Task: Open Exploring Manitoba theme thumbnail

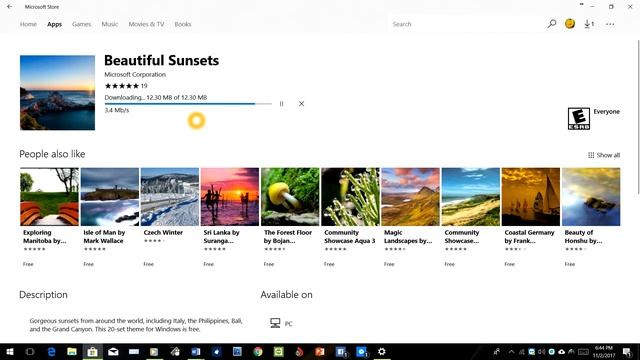Action: [49, 197]
